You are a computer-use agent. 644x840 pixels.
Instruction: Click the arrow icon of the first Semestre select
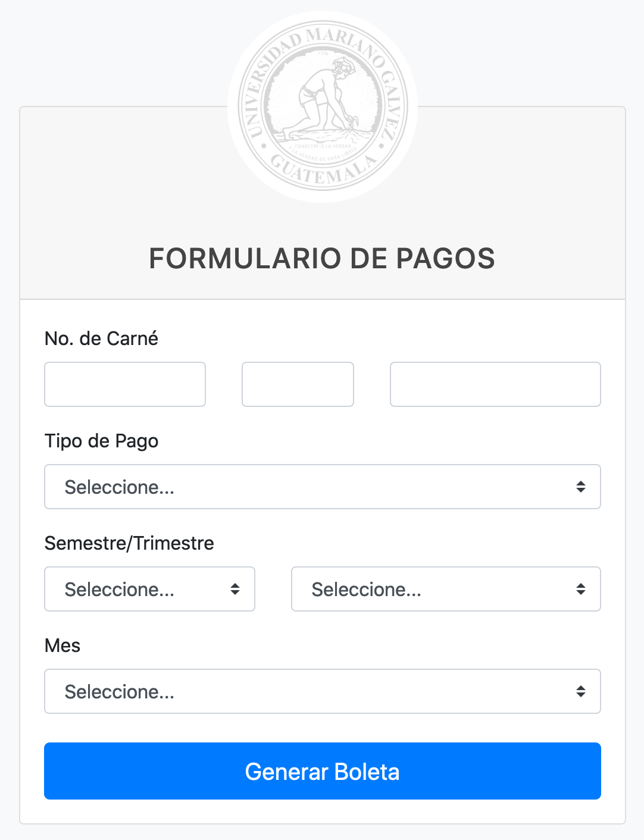(x=235, y=589)
